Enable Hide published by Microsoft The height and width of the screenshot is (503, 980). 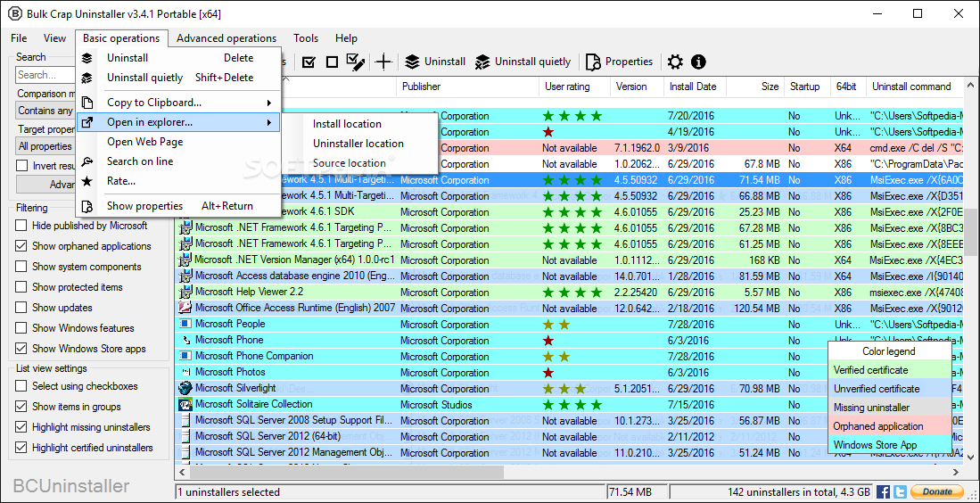click(21, 226)
